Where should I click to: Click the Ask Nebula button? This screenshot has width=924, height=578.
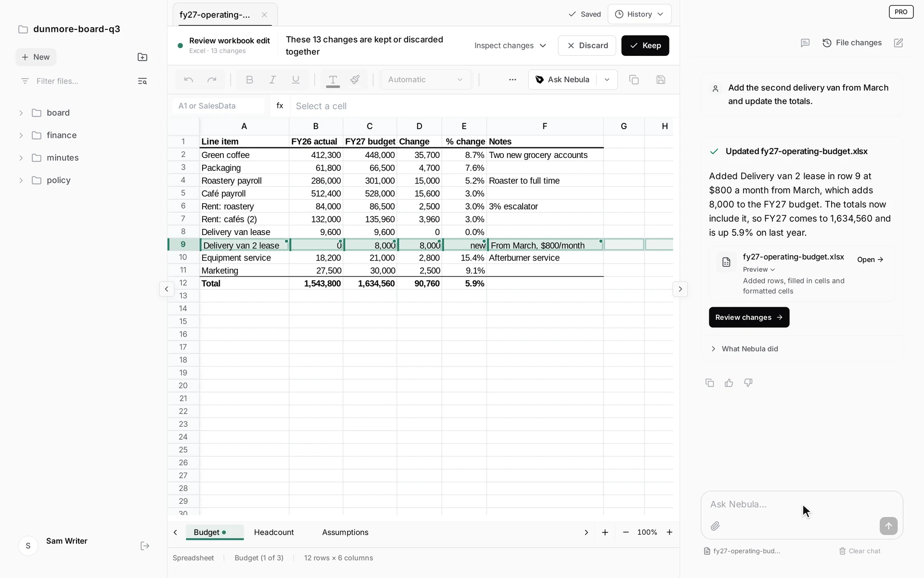click(x=563, y=79)
